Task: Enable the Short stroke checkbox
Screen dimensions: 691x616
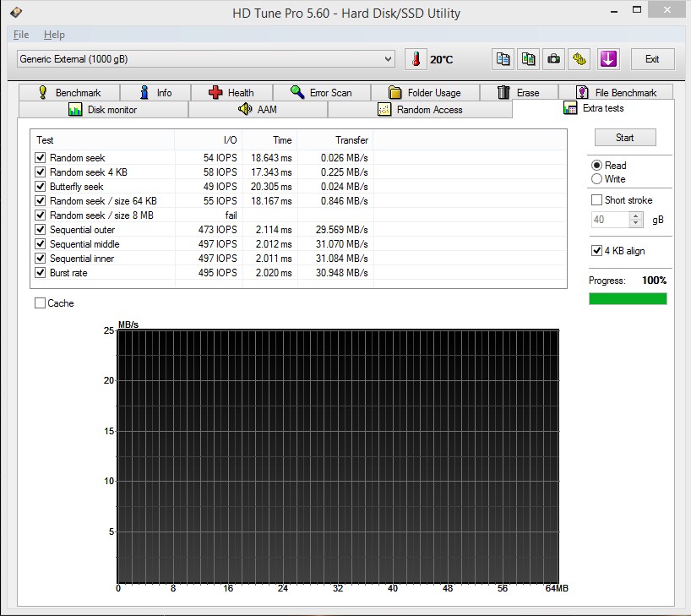Action: [596, 200]
